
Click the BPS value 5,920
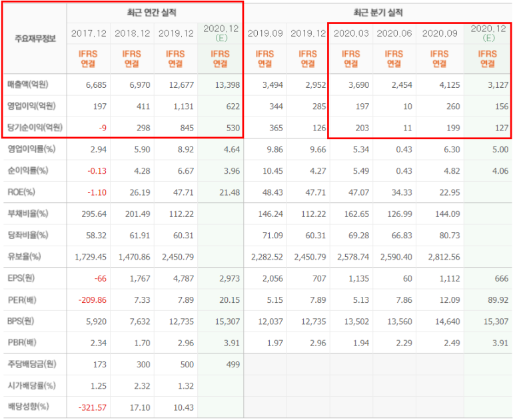pyautogui.click(x=96, y=322)
